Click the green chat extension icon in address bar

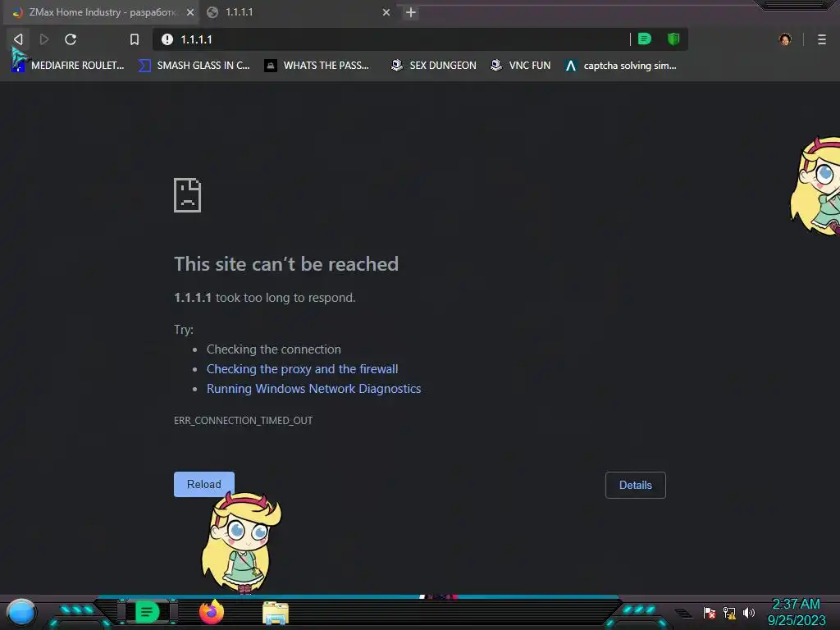pyautogui.click(x=645, y=39)
